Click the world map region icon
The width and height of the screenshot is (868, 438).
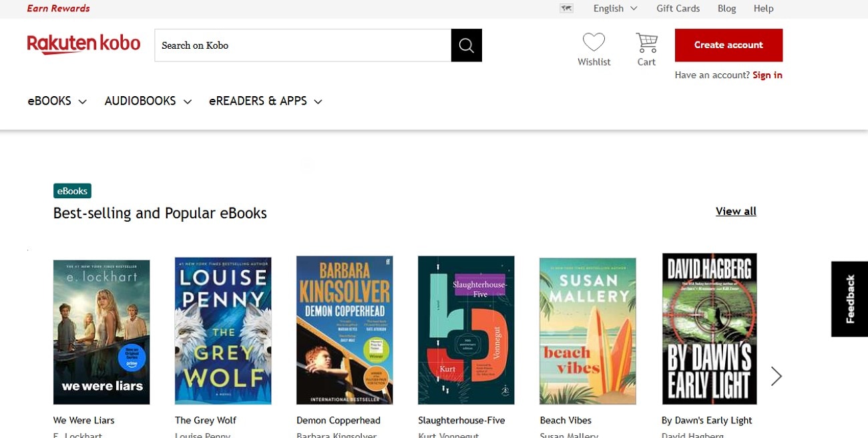(567, 9)
